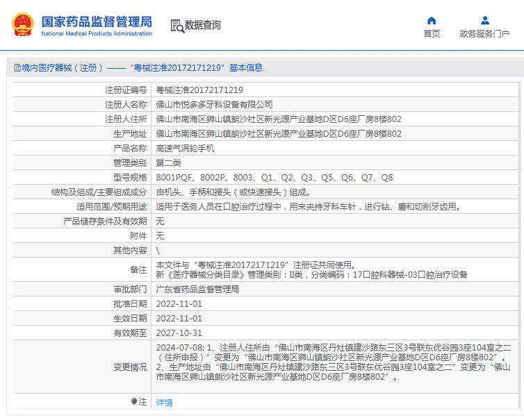
Task: Click the 生效日期 label
Action: [x=130, y=319]
